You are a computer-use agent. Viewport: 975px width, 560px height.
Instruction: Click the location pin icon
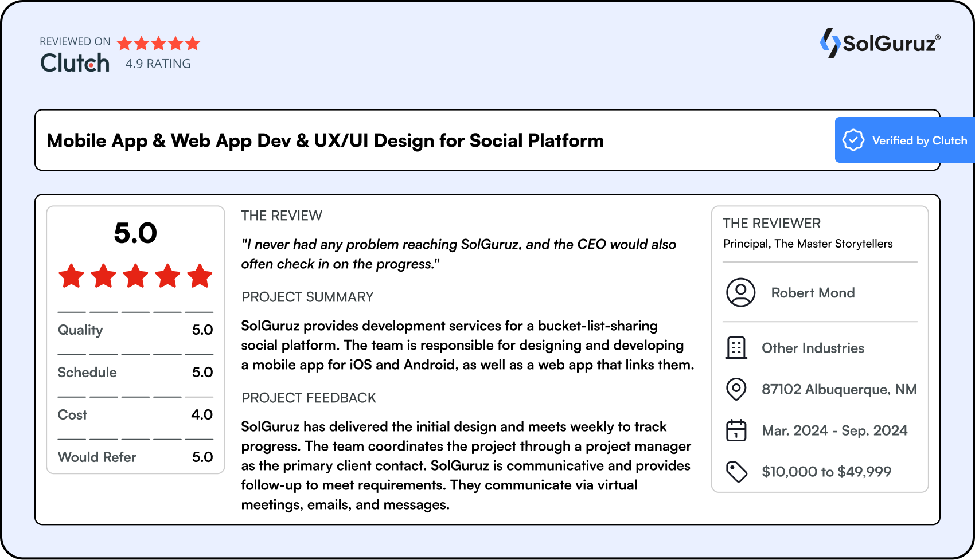click(736, 389)
